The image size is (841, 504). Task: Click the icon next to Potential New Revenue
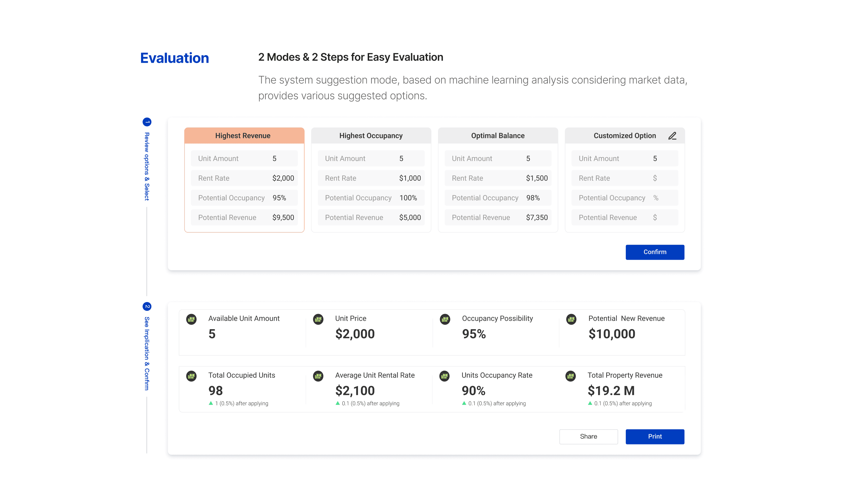[x=571, y=319]
